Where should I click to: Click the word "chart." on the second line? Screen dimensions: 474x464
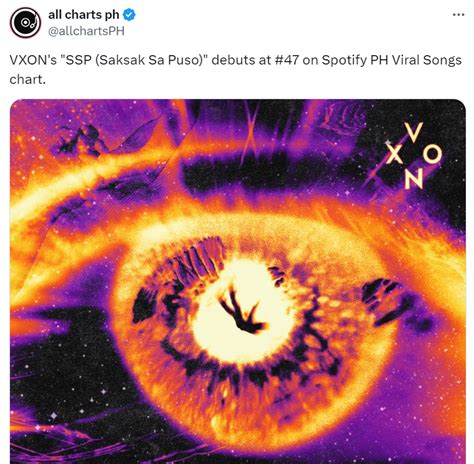click(x=27, y=79)
